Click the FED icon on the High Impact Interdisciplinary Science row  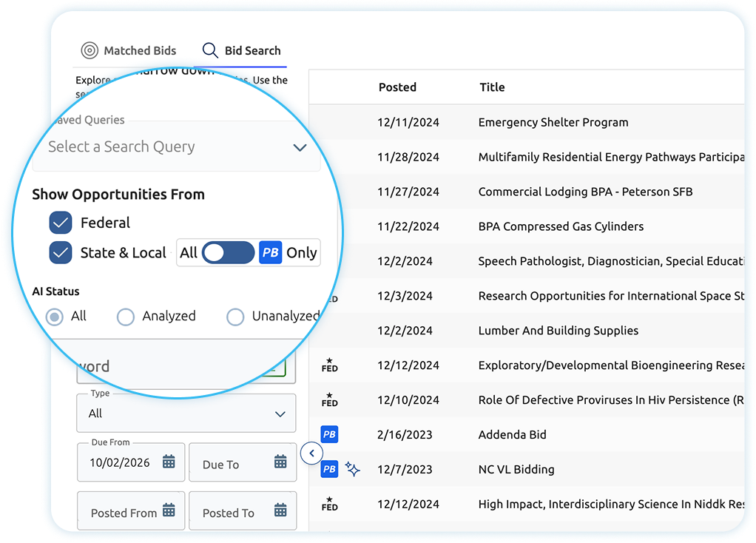pos(330,504)
